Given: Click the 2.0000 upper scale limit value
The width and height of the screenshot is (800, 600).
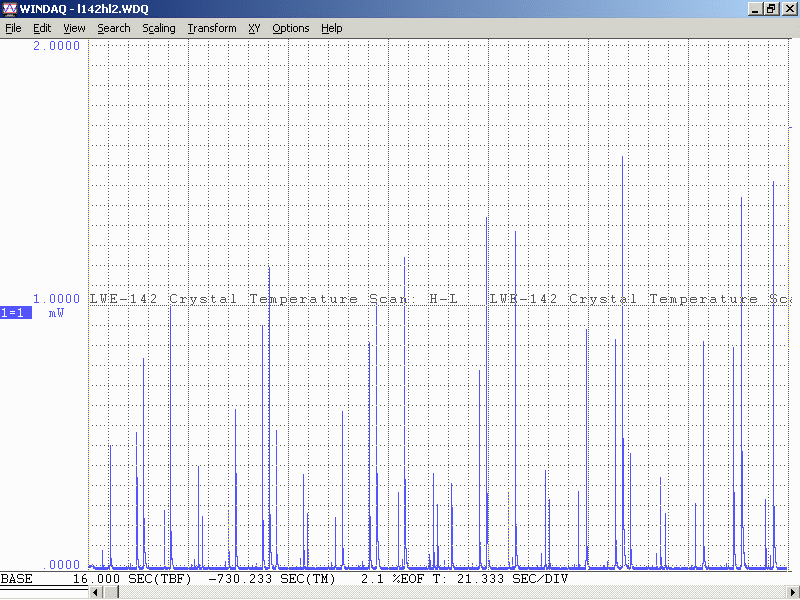Looking at the screenshot, I should pyautogui.click(x=56, y=47).
